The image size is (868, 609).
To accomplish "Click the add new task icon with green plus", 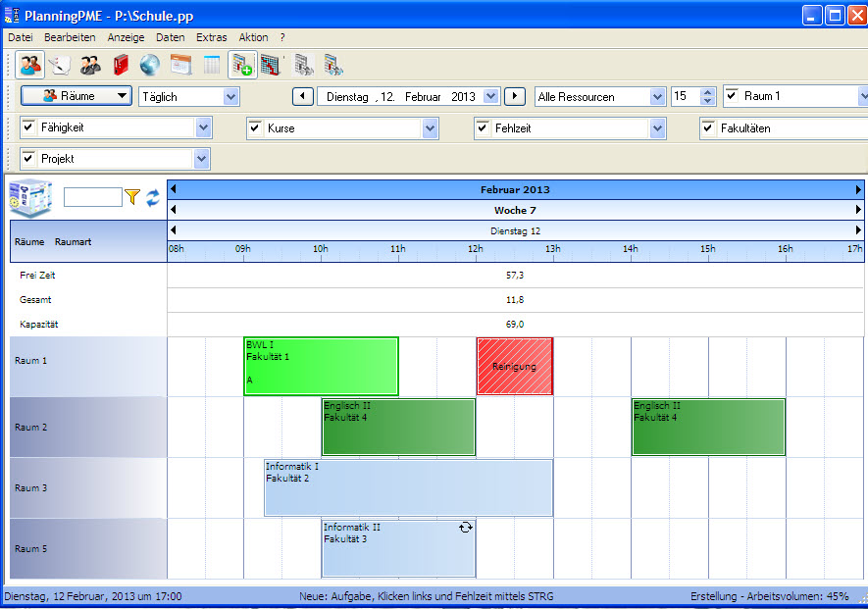I will pyautogui.click(x=241, y=65).
